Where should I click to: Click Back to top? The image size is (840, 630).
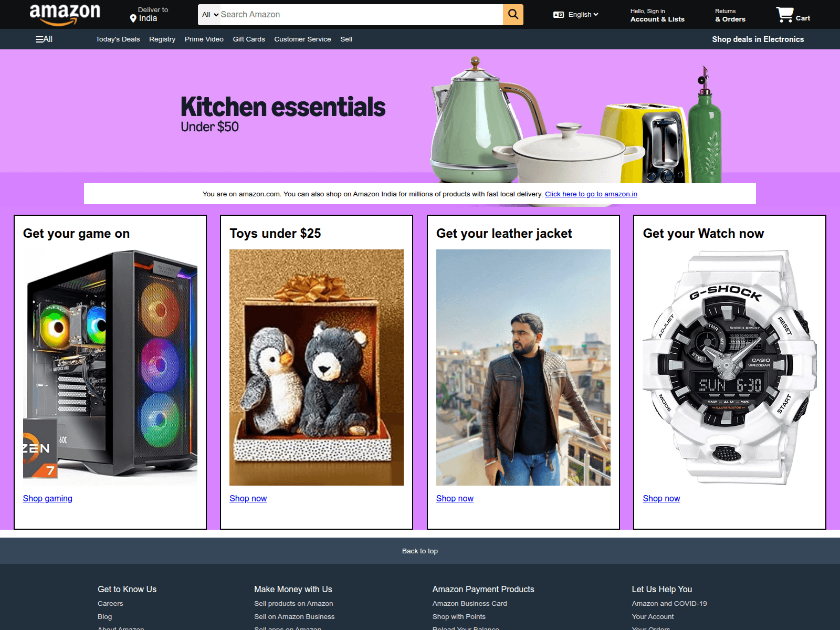pyautogui.click(x=420, y=551)
